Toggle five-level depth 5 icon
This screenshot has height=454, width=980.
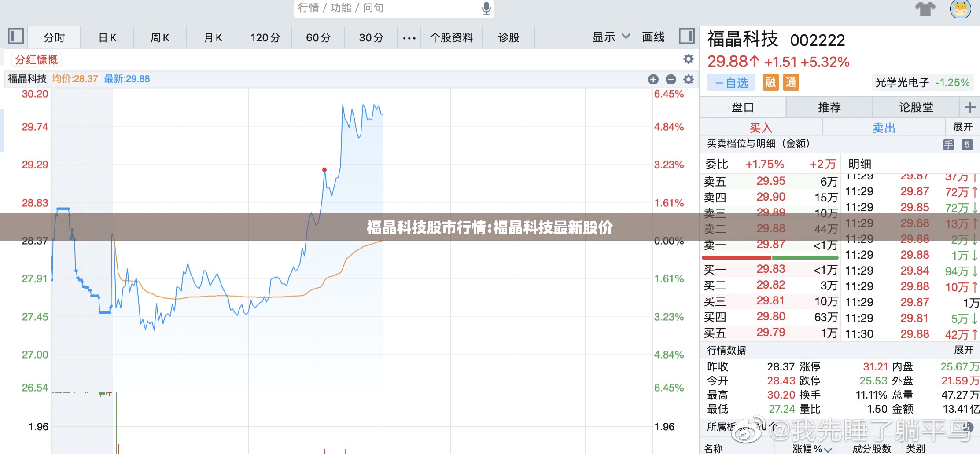pos(967,145)
